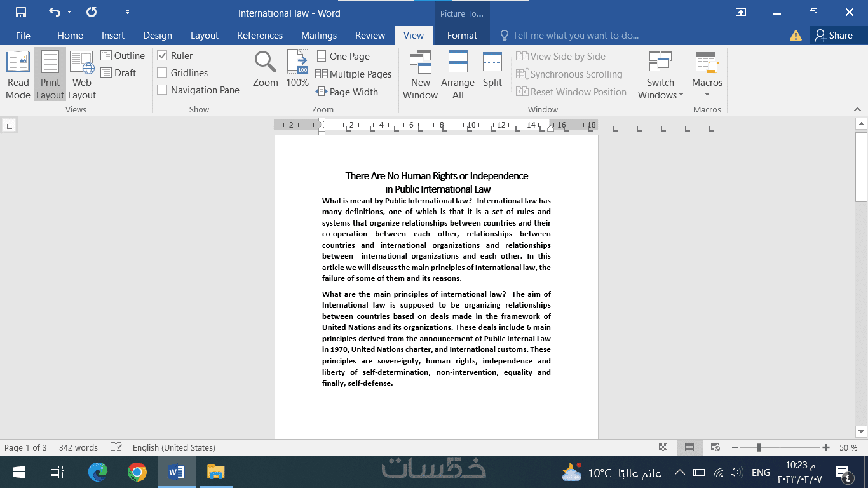The height and width of the screenshot is (488, 868).
Task: Click the status bar Web Layout icon
Action: point(715,447)
